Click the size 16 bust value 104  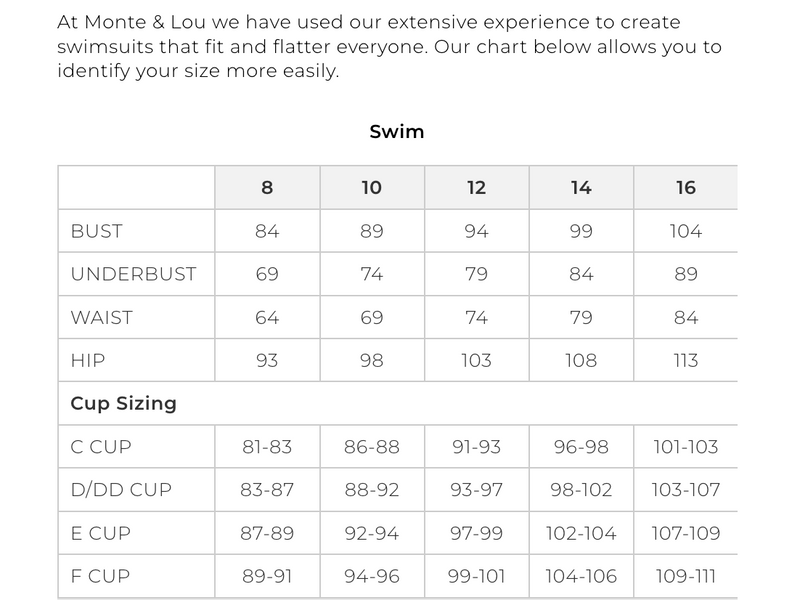pyautogui.click(x=685, y=231)
